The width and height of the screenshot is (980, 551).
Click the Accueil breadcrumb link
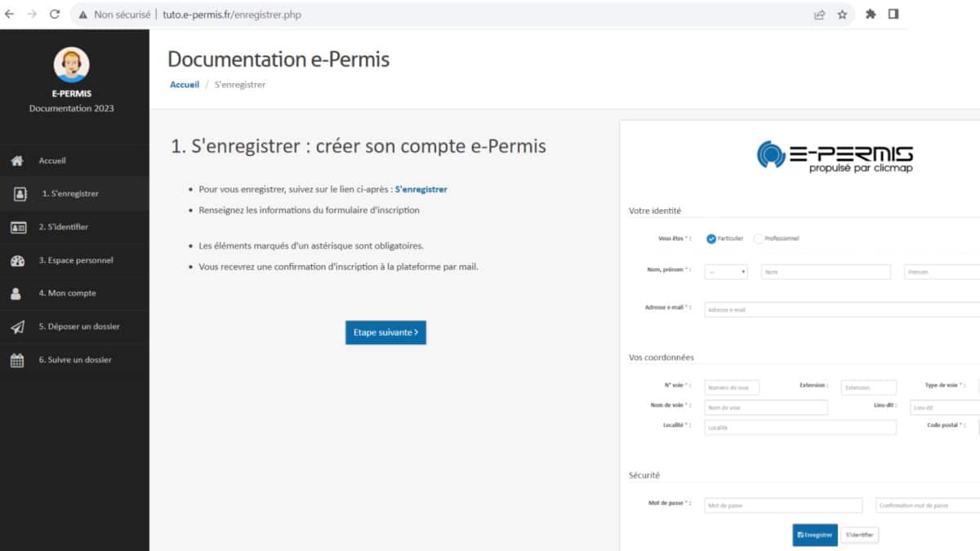pos(185,85)
